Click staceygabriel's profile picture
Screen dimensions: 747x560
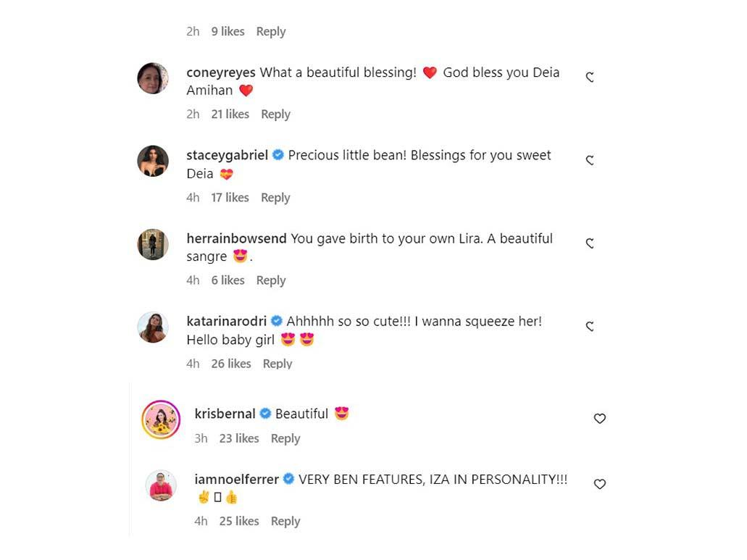coord(153,160)
